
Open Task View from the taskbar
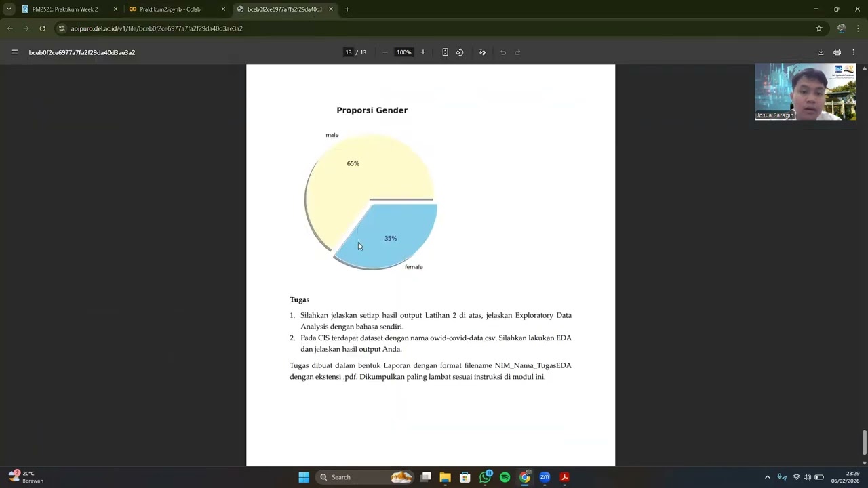point(425,477)
